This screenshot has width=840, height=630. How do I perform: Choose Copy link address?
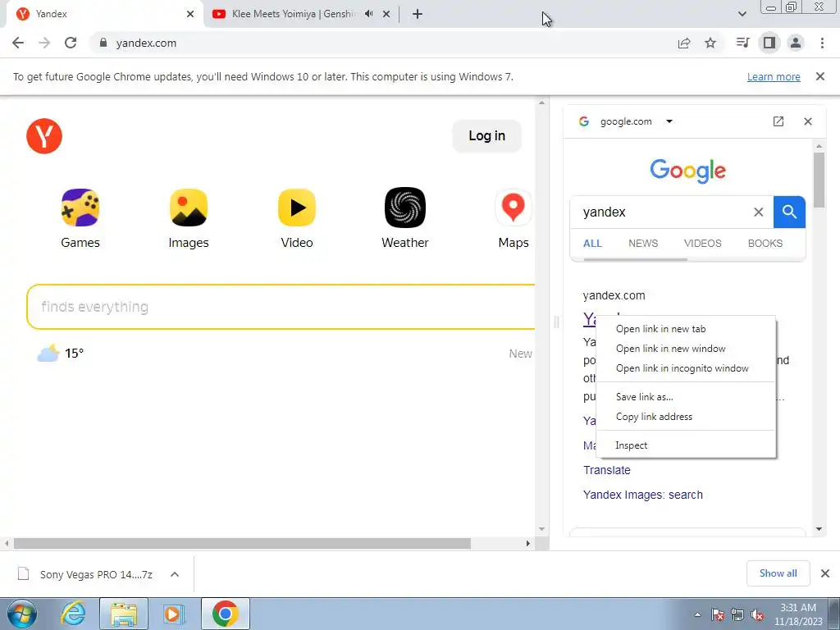(x=686, y=417)
